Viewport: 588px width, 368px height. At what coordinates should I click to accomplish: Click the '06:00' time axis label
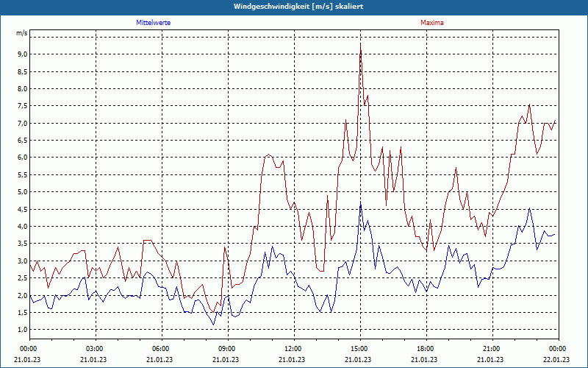(x=159, y=349)
